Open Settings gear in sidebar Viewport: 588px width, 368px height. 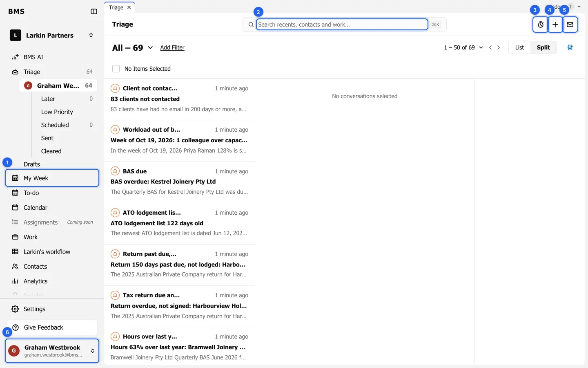[52, 309]
